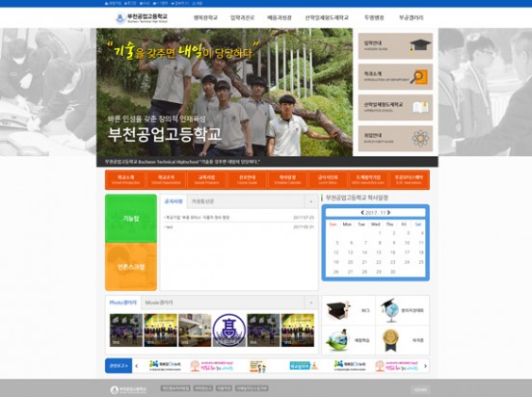Switch to the Movie gallery tab

click(x=159, y=303)
